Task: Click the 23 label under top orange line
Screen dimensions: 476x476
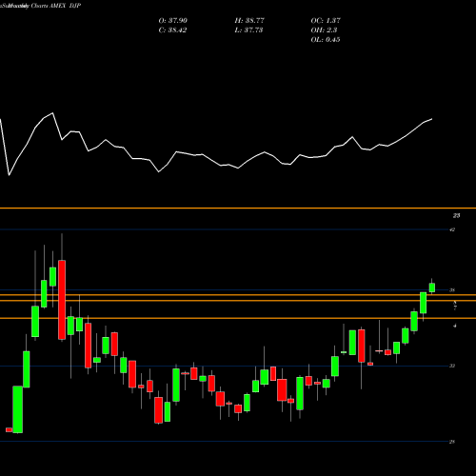Action: click(x=456, y=216)
